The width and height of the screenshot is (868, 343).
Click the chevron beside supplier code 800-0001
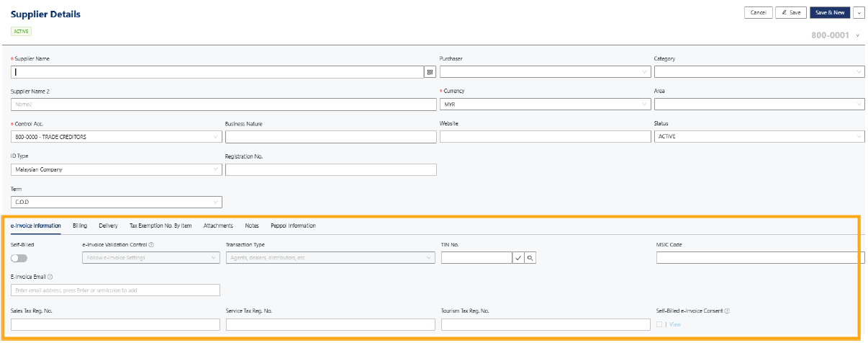pyautogui.click(x=858, y=36)
